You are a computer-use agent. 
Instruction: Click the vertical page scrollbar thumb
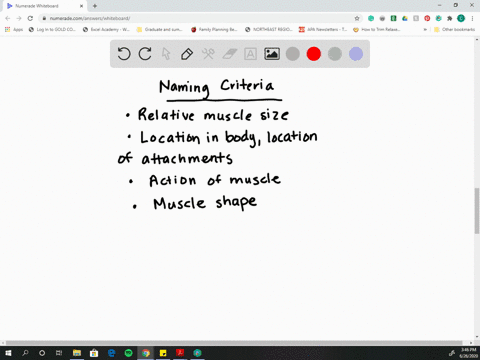pyautogui.click(x=477, y=211)
